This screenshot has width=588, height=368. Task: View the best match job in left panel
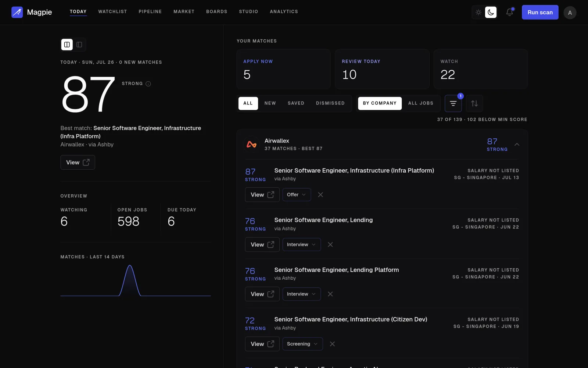point(78,162)
